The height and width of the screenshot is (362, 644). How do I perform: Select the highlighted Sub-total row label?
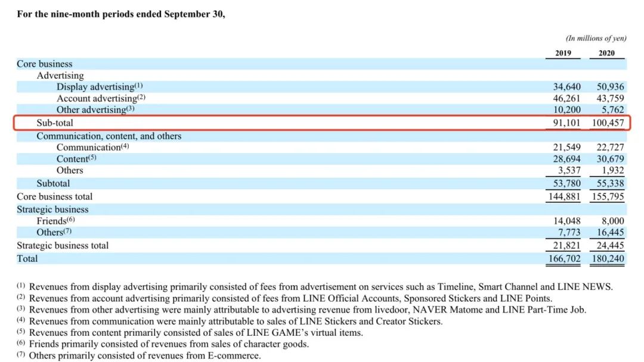[x=55, y=123]
